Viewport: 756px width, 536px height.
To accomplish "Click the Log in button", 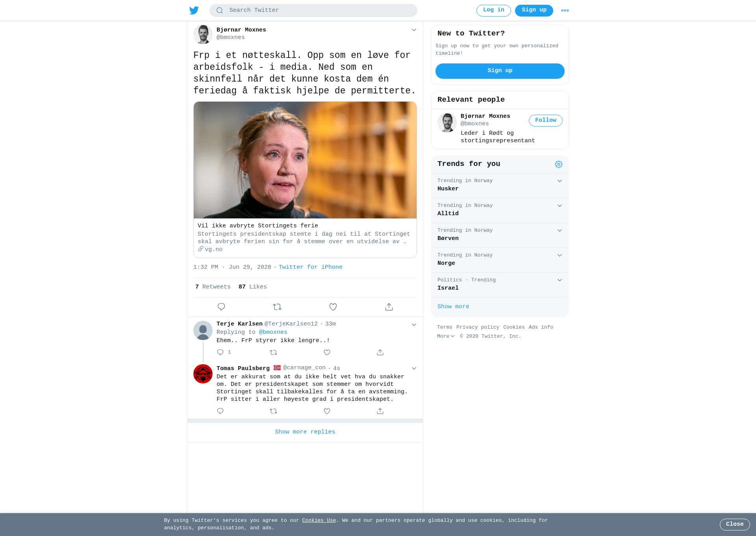I will 493,11.
